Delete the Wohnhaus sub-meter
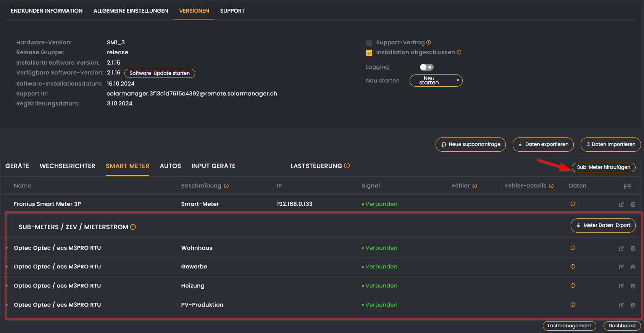The image size is (644, 333). coord(633,248)
